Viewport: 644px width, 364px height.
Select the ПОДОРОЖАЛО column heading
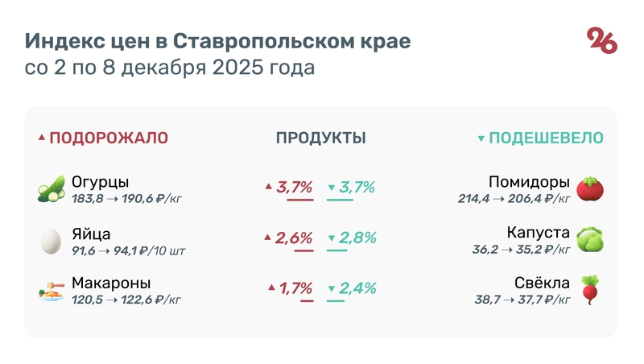(x=109, y=138)
